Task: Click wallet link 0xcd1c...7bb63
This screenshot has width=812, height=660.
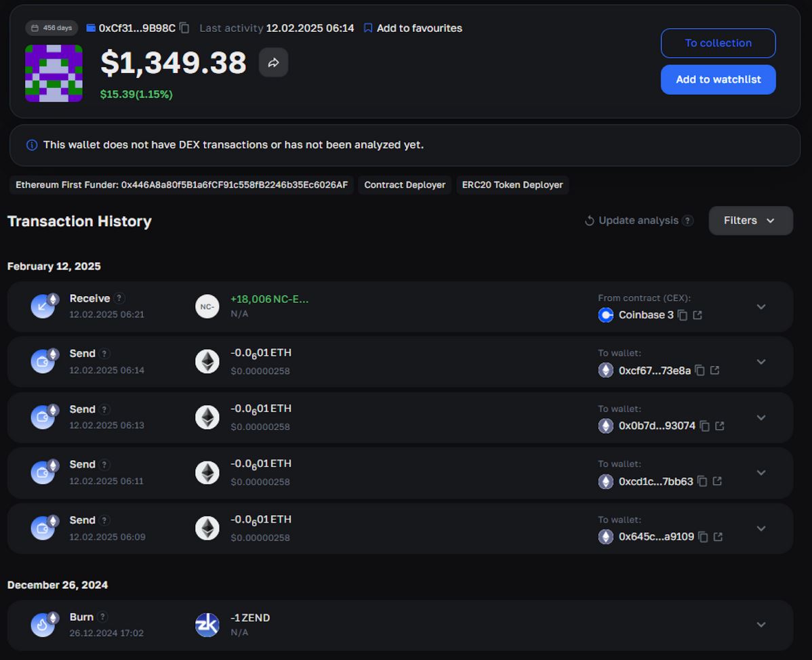Action: 655,481
